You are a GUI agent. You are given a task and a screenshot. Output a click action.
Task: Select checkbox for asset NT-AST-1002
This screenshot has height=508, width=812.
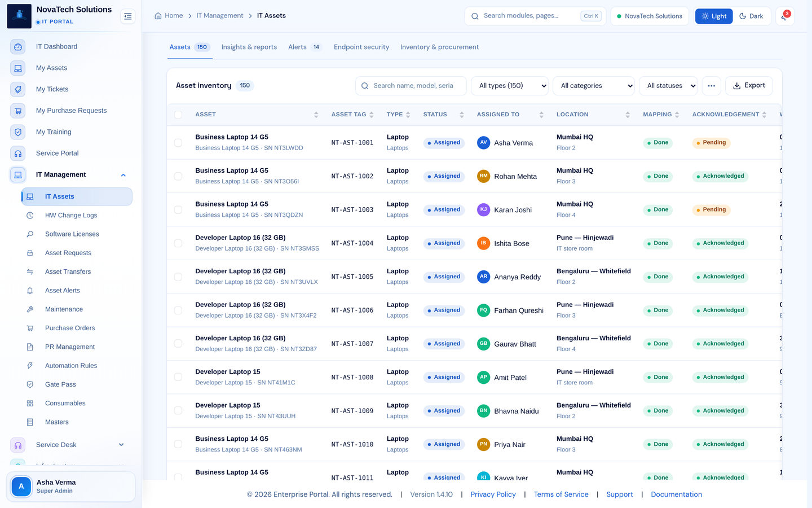pyautogui.click(x=178, y=176)
